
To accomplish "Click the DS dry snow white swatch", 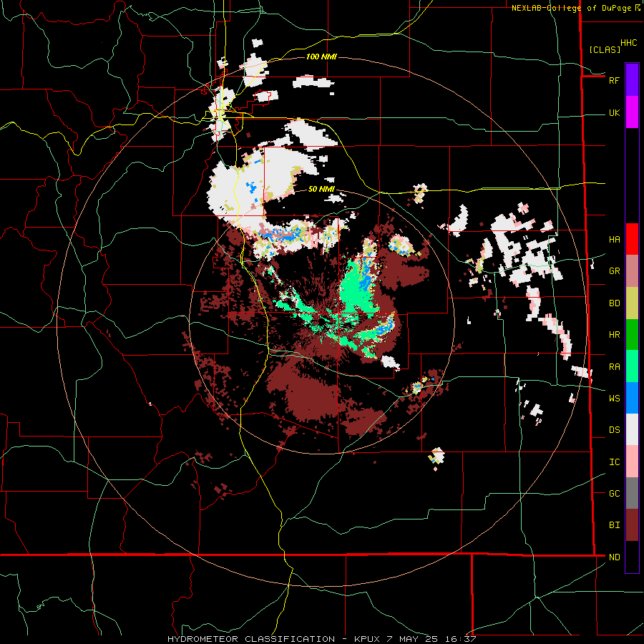I will point(632,429).
